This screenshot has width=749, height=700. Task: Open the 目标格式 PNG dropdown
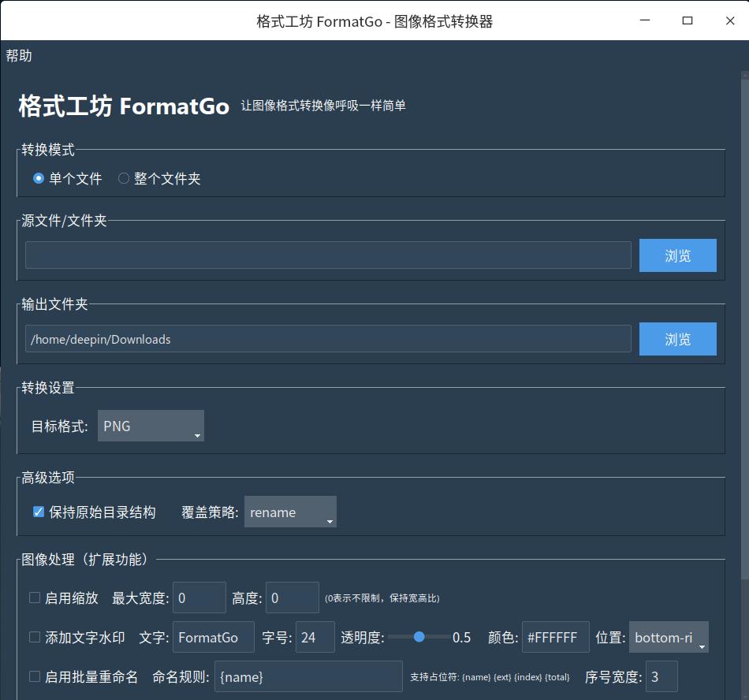(x=151, y=426)
